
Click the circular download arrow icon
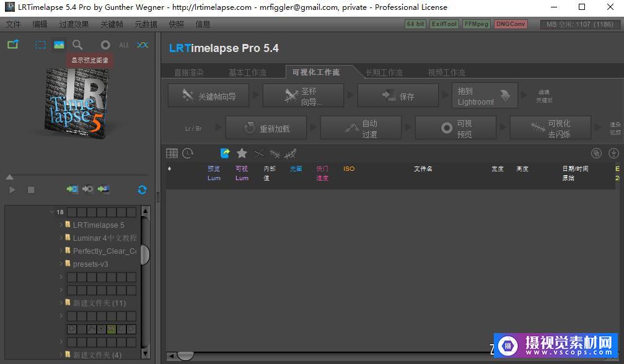613,154
